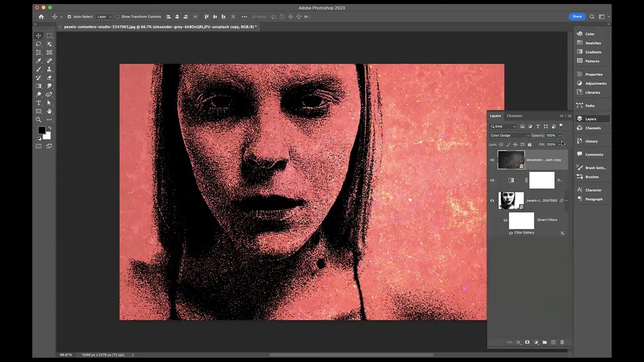Collapse the Layers panel to icons

[562, 116]
